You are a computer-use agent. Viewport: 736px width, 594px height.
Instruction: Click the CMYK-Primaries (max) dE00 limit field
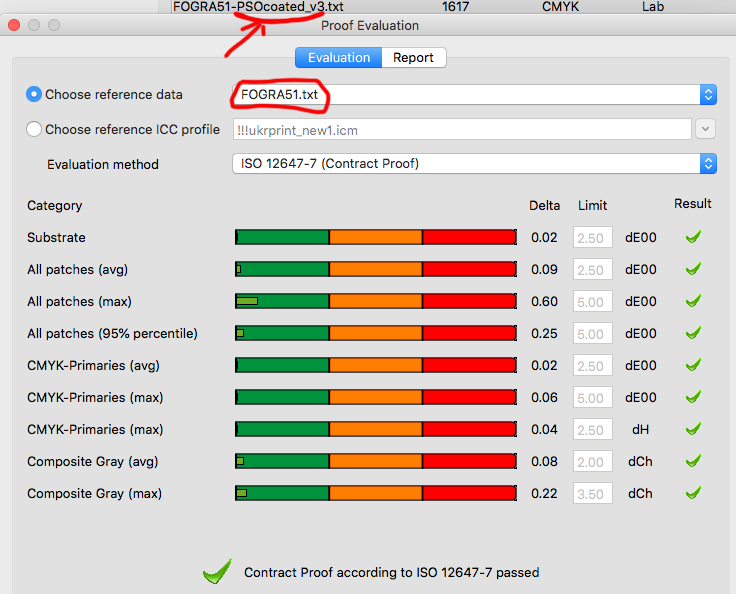click(x=593, y=397)
